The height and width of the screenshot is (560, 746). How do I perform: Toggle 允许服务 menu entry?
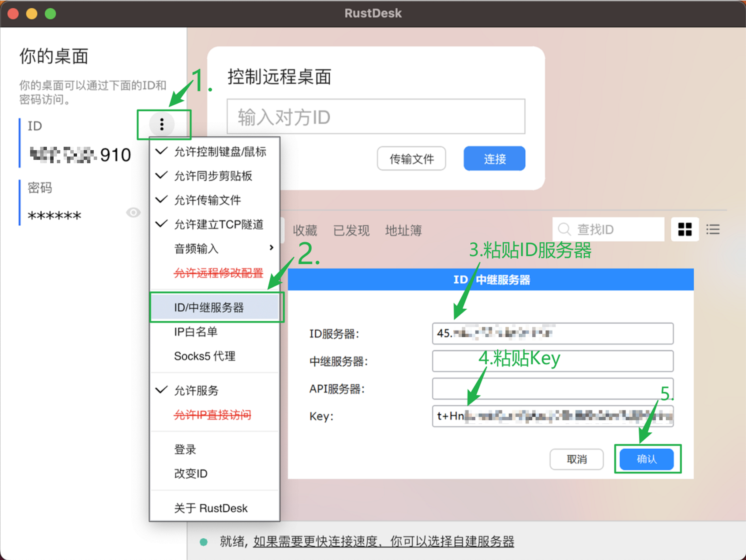click(196, 390)
